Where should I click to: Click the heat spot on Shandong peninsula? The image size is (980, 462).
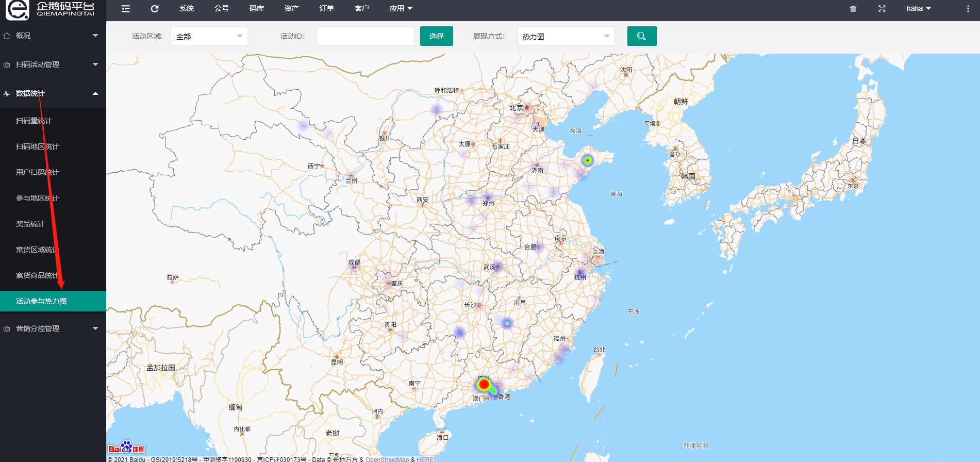pyautogui.click(x=587, y=160)
